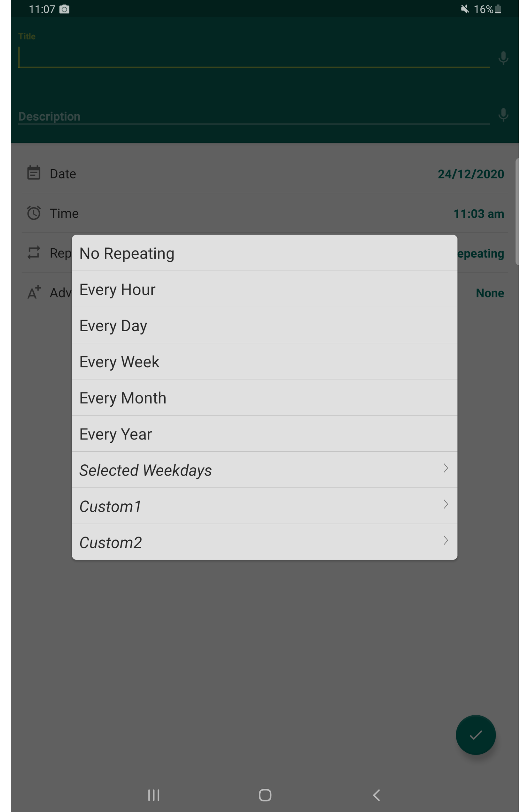530x812 pixels.
Task: Tap the 24/12/2020 date value
Action: pos(471,174)
